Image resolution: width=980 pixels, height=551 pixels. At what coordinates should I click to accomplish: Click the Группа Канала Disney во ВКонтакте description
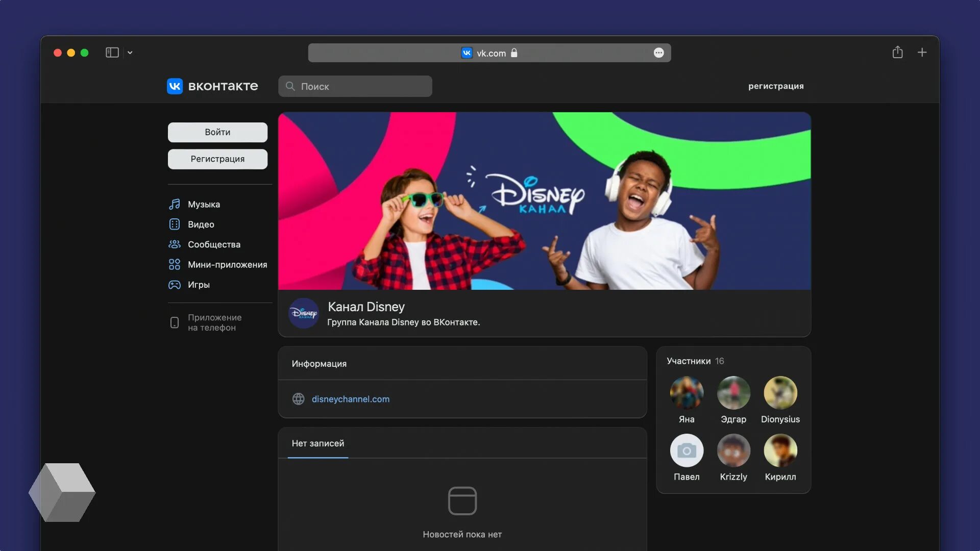tap(403, 322)
